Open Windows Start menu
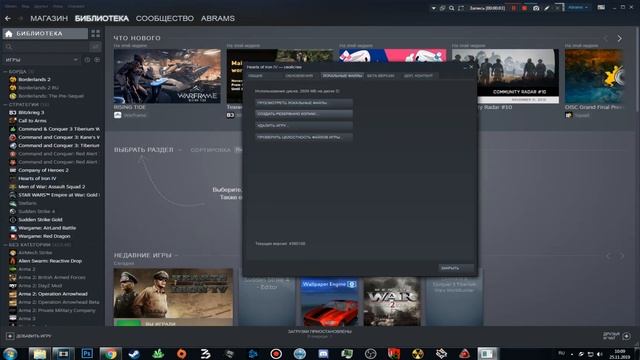This screenshot has width=640, height=360. (x=10, y=353)
